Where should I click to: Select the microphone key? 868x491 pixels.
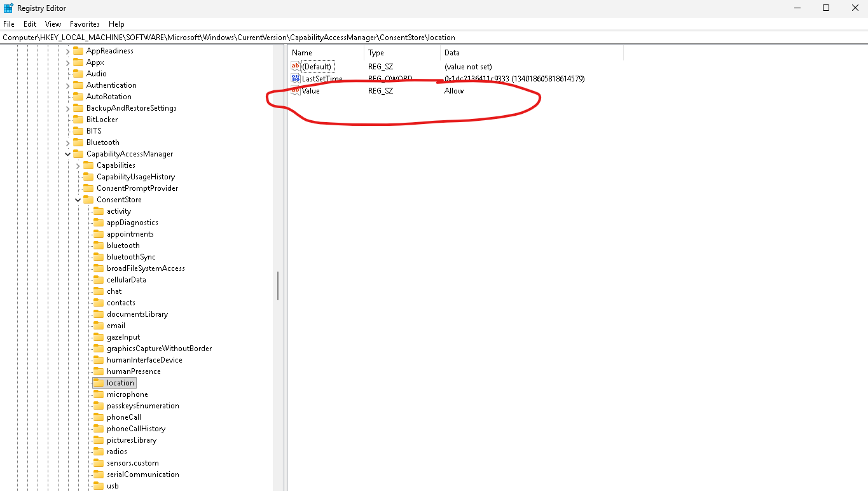point(127,394)
